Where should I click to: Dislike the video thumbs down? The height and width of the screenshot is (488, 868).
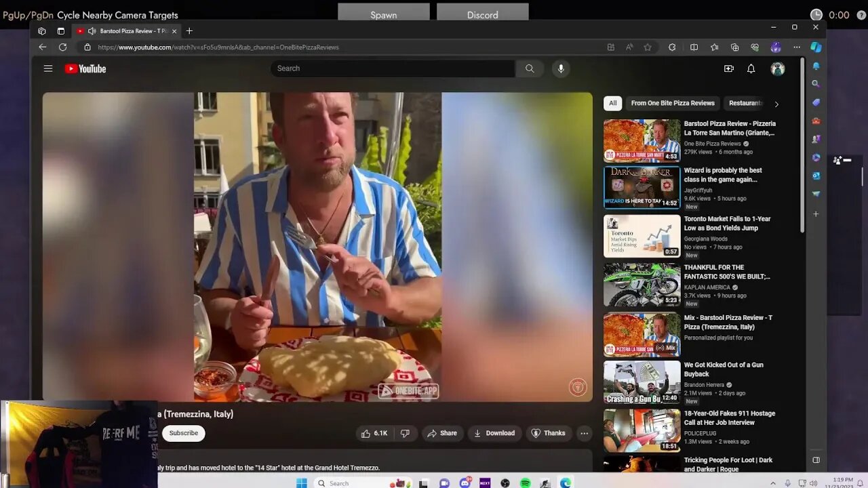click(406, 433)
